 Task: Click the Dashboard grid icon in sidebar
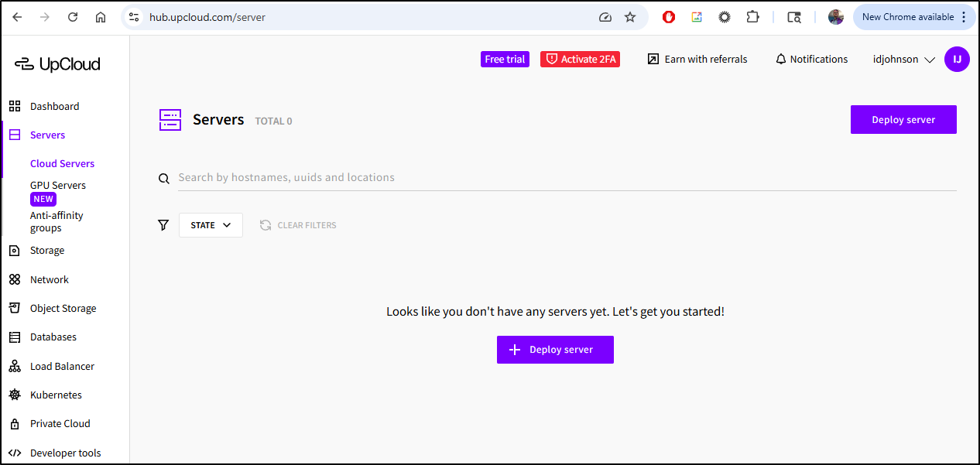click(15, 106)
